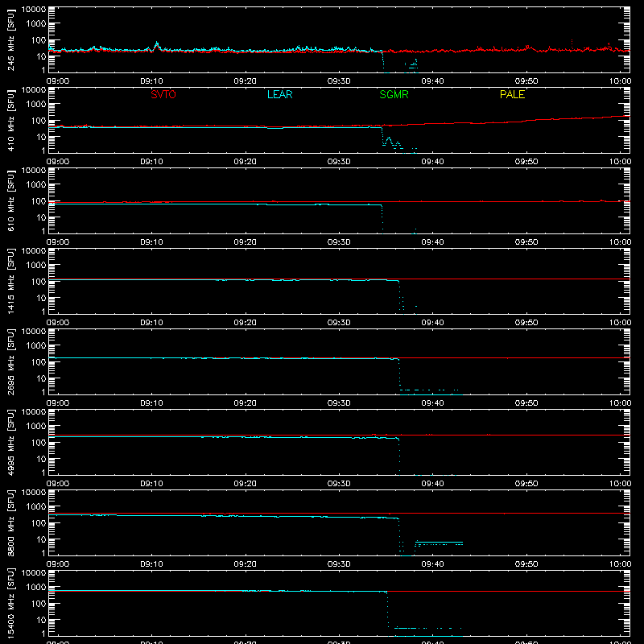Click 09:30 time label below 410 MHz plot
The width and height of the screenshot is (644, 644).
point(339,162)
